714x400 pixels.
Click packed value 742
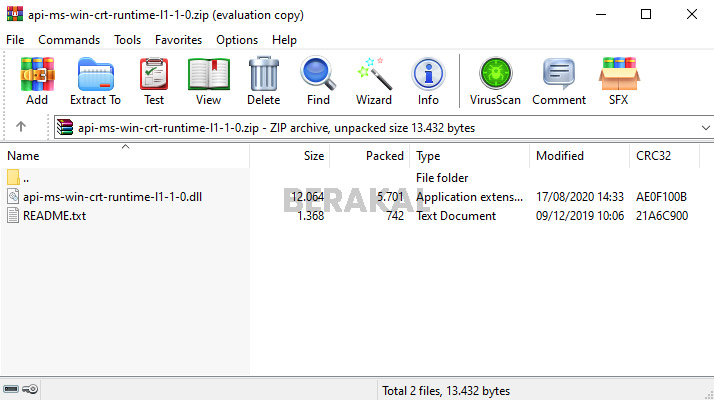pyautogui.click(x=395, y=216)
